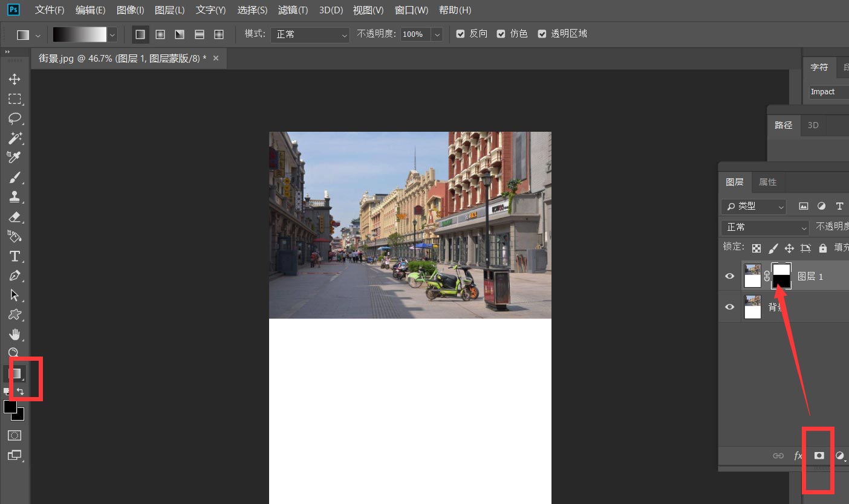Viewport: 849px width, 504px height.
Task: Open 图像(I) menu
Action: tap(130, 10)
